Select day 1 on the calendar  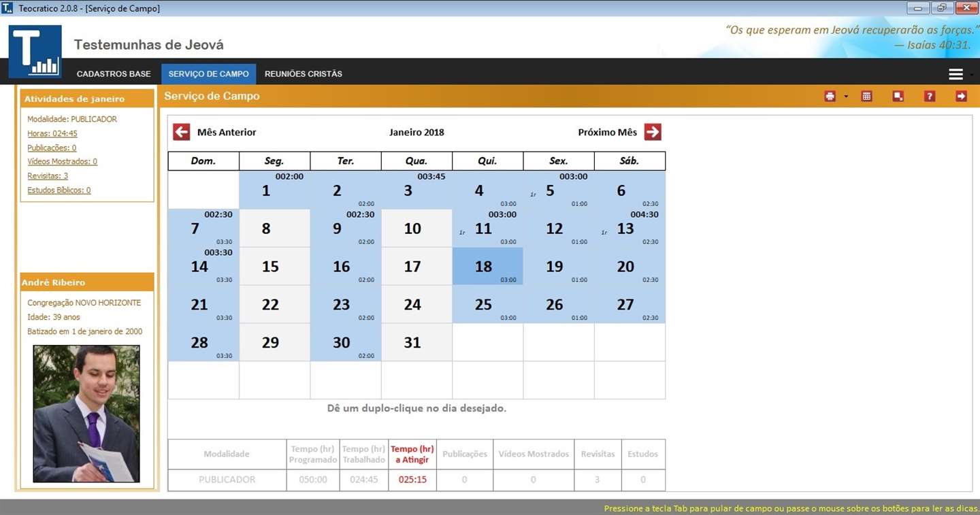(x=275, y=190)
